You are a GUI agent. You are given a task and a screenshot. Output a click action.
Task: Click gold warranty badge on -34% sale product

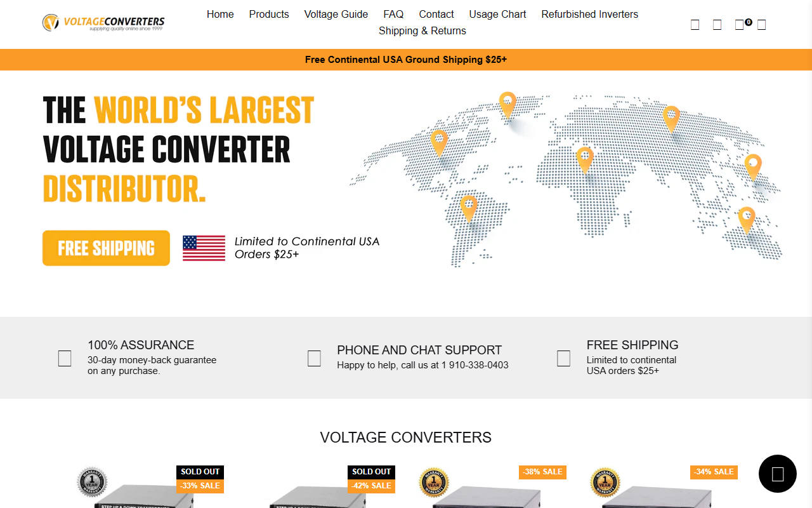pos(606,482)
